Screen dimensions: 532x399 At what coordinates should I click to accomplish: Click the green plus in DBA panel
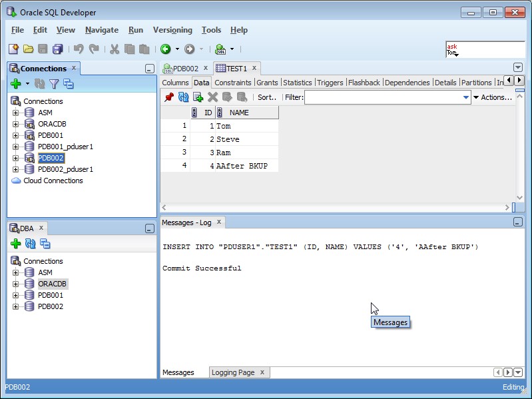pyautogui.click(x=15, y=244)
